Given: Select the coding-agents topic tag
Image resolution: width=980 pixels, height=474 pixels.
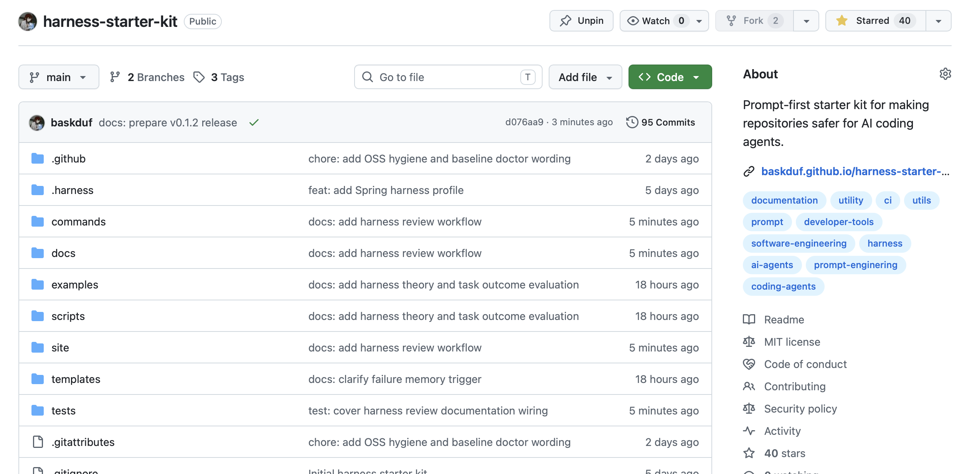Looking at the screenshot, I should [x=783, y=287].
